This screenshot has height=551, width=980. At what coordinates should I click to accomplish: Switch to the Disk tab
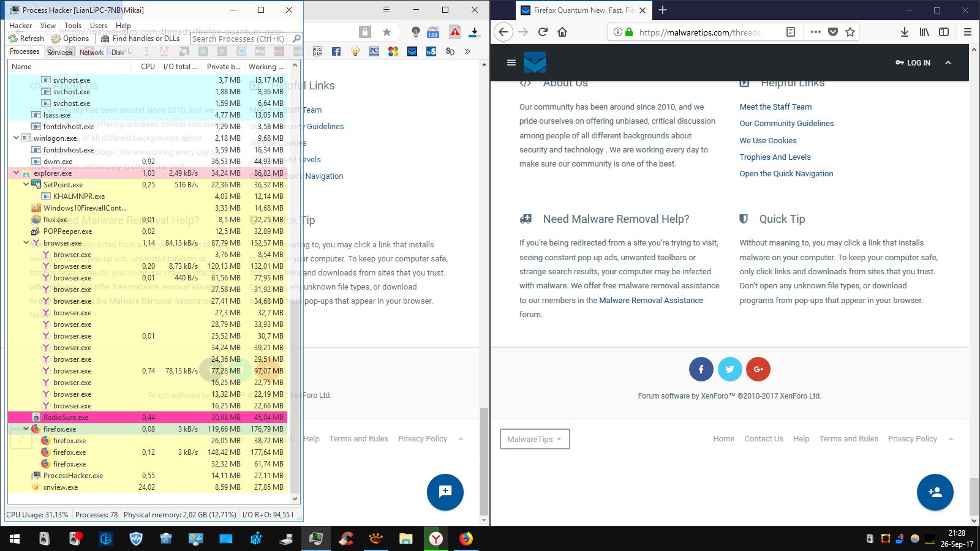pos(118,53)
